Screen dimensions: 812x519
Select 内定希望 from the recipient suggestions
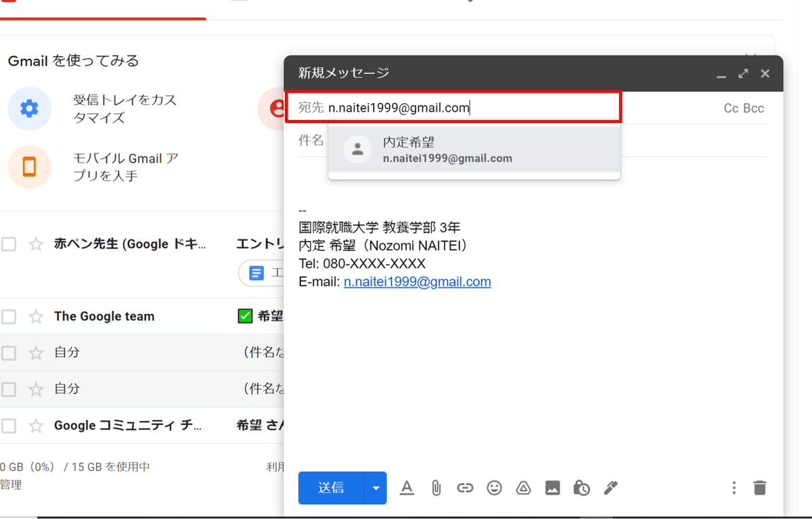[x=474, y=149]
